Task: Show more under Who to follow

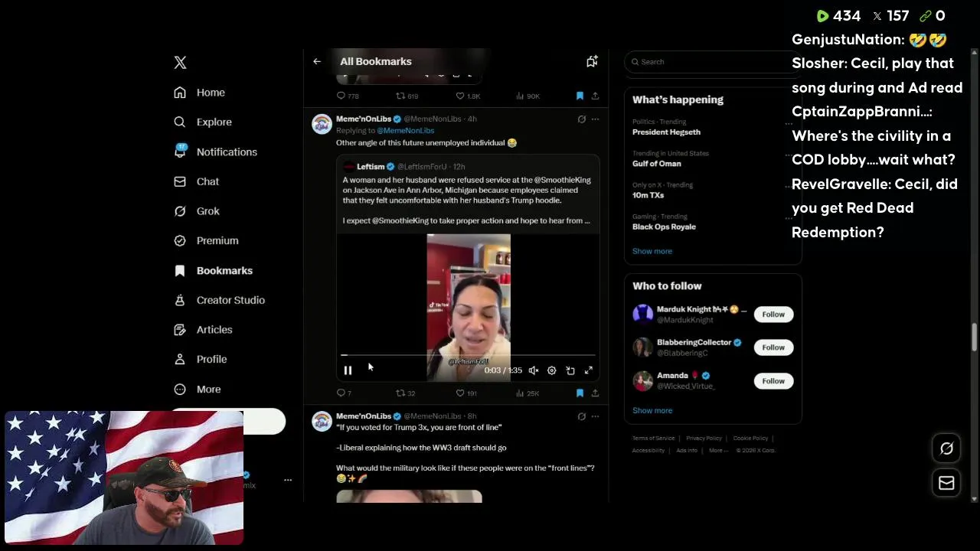Action: [652, 410]
